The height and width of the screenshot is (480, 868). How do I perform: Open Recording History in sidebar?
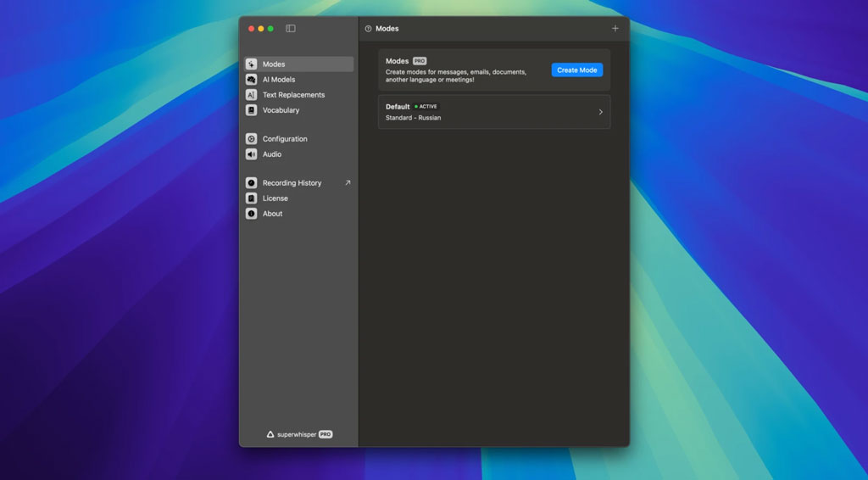pyautogui.click(x=292, y=183)
